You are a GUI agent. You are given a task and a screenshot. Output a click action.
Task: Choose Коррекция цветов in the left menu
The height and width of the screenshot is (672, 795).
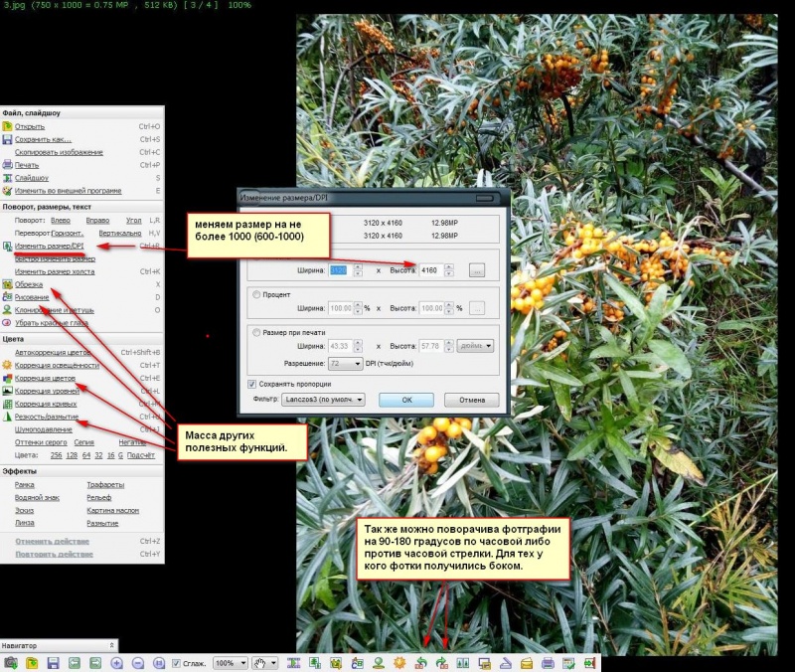[x=46, y=378]
